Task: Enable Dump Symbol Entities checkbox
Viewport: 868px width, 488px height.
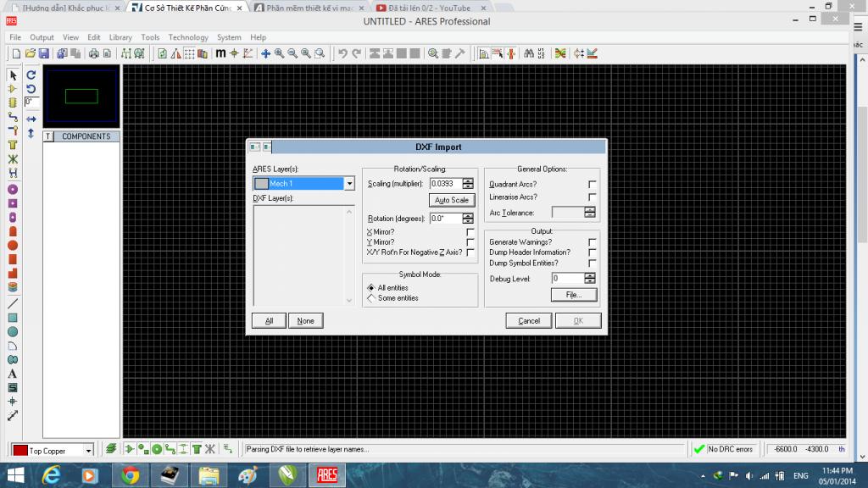Action: pos(592,263)
